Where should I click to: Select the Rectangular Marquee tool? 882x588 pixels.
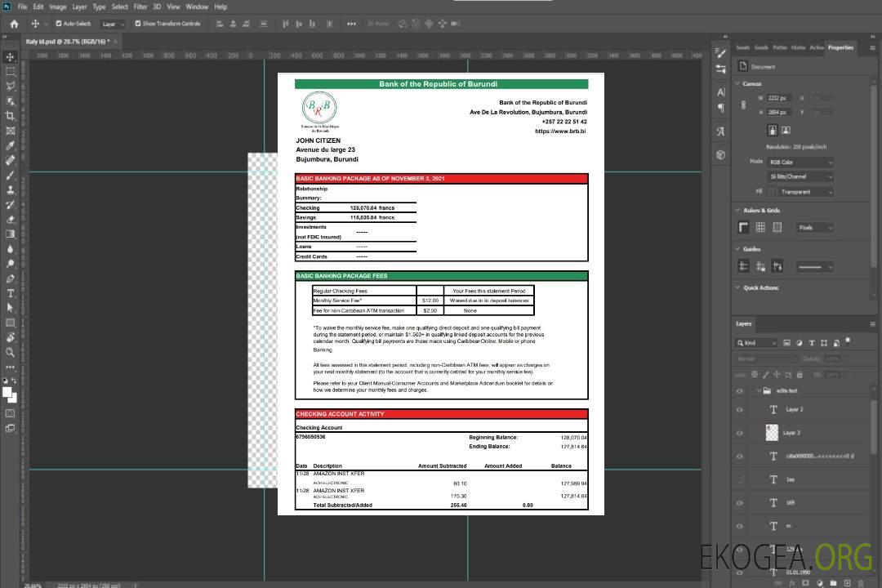(x=10, y=72)
